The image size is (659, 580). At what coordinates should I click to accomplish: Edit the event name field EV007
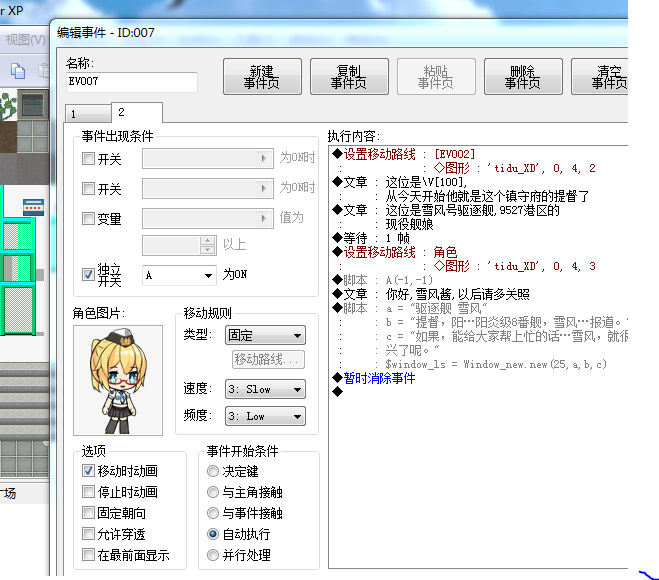[x=132, y=82]
